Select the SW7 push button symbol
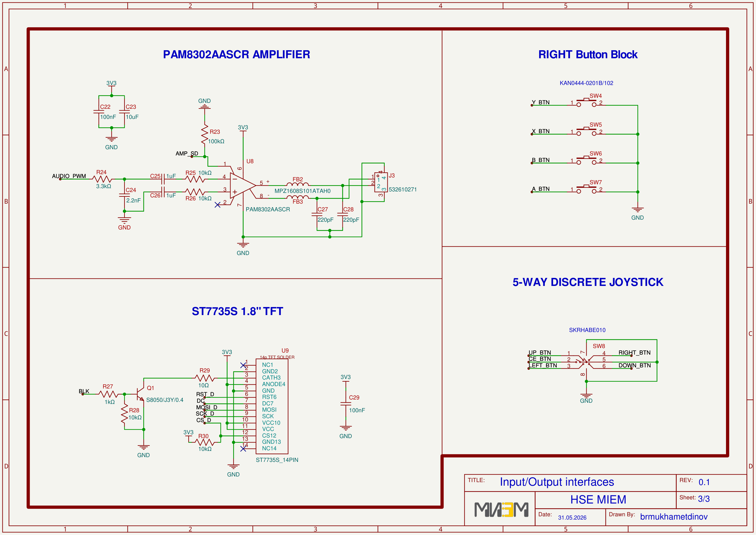756x535 pixels. click(586, 189)
